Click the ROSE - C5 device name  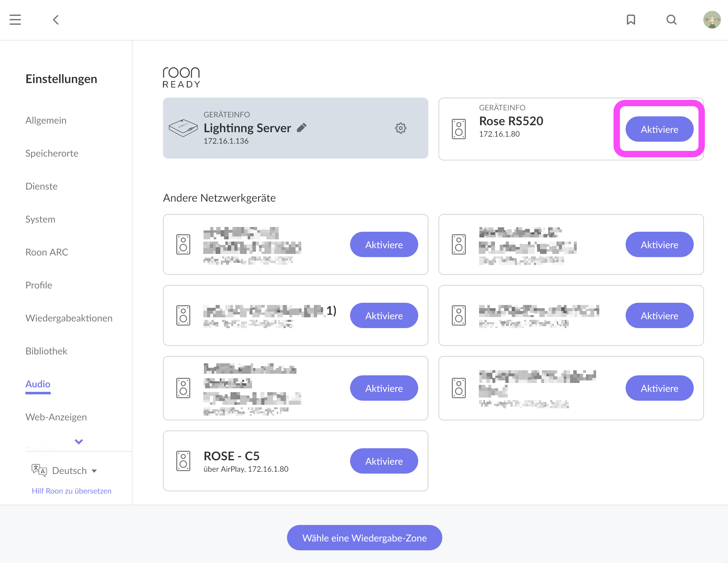[231, 456]
